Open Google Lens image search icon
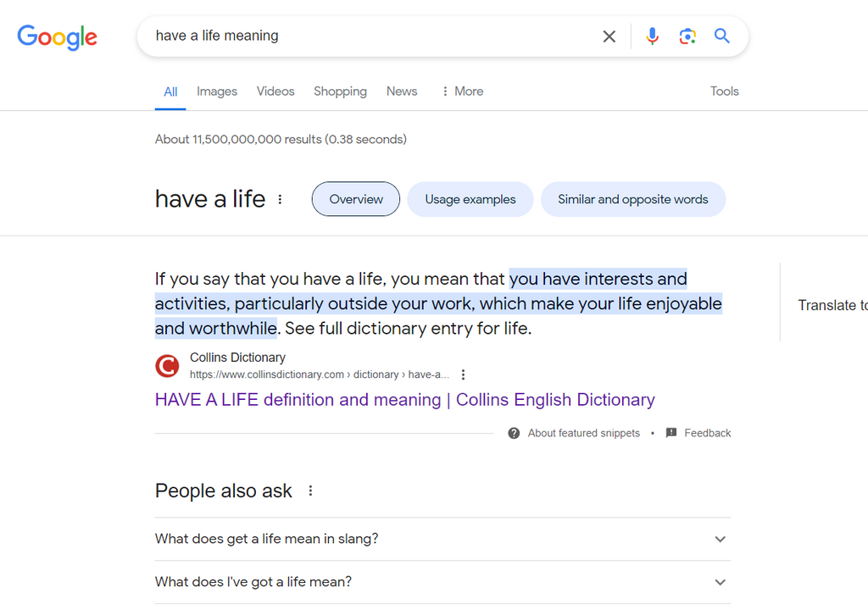This screenshot has width=868, height=610. point(687,36)
